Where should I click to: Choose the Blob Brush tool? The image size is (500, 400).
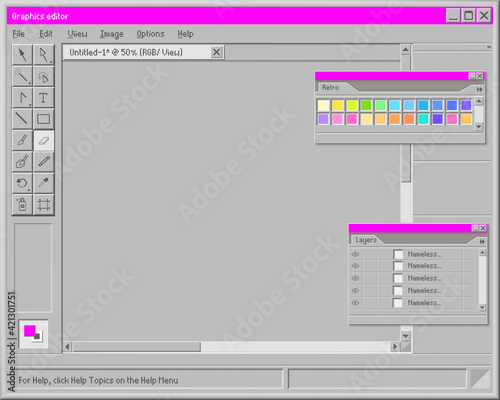[22, 162]
